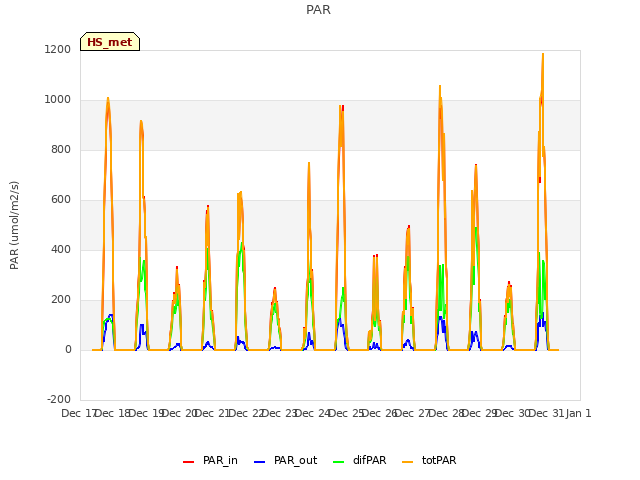Click the 200 y-axis tick label
This screenshot has width=640, height=480.
(x=61, y=300)
